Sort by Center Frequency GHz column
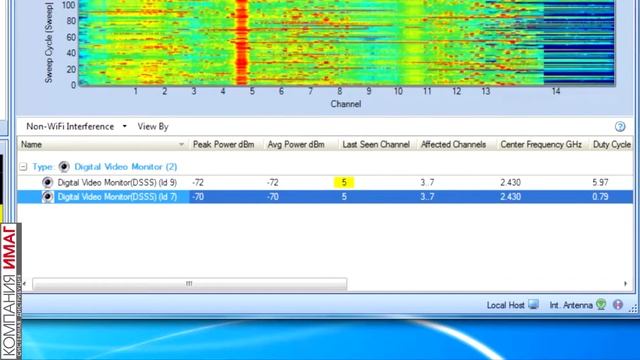Viewport: 640px width, 360px height. 542,144
